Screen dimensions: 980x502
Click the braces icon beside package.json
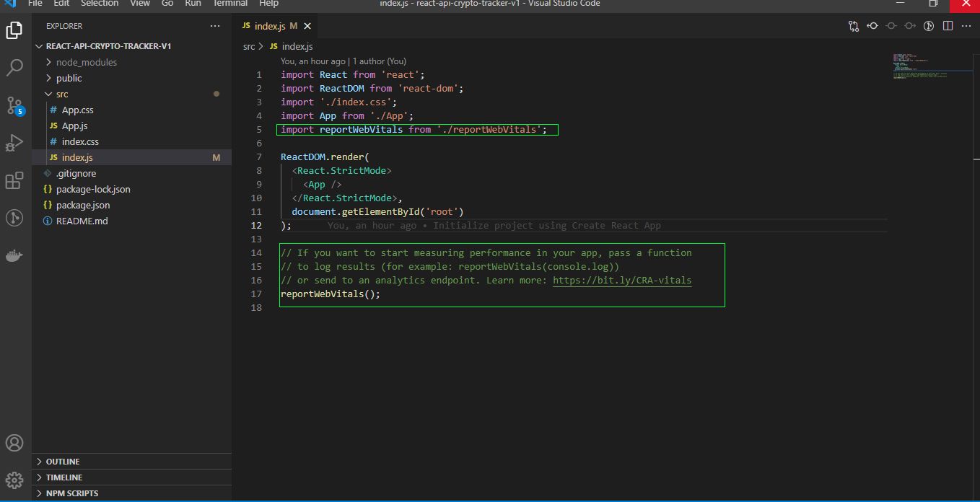pyautogui.click(x=48, y=205)
